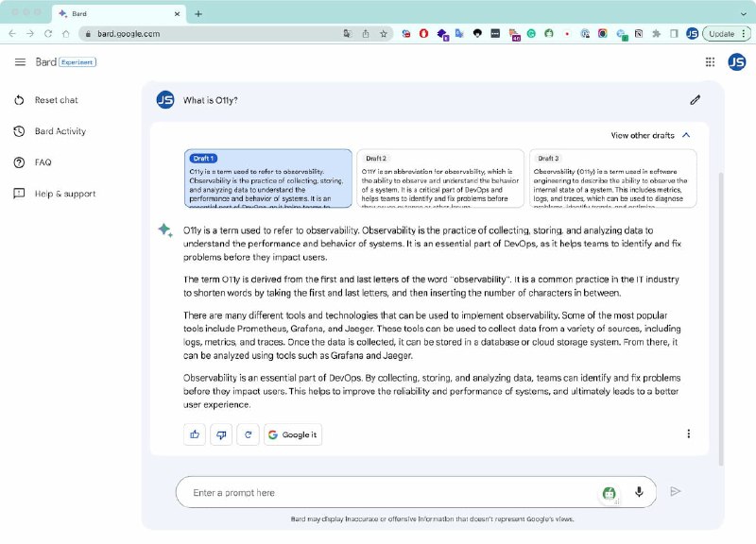Click the Enter a prompt here field
The height and width of the screenshot is (544, 756).
[x=387, y=492]
